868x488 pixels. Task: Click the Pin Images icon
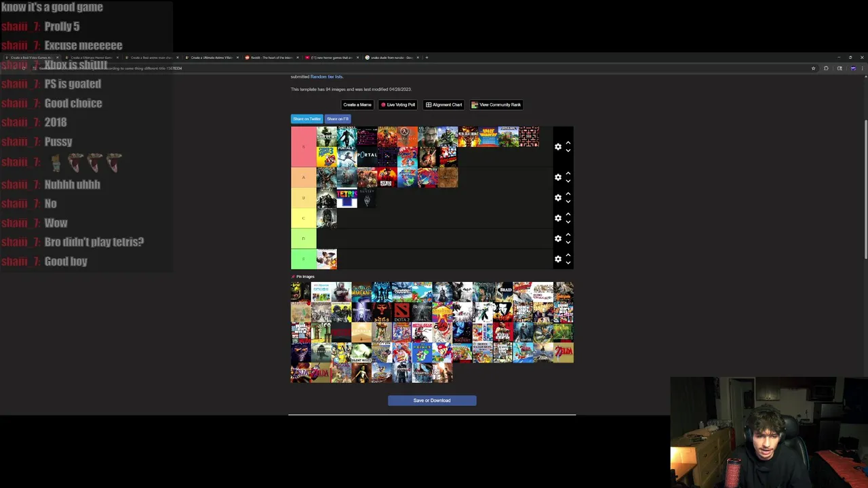click(x=294, y=277)
